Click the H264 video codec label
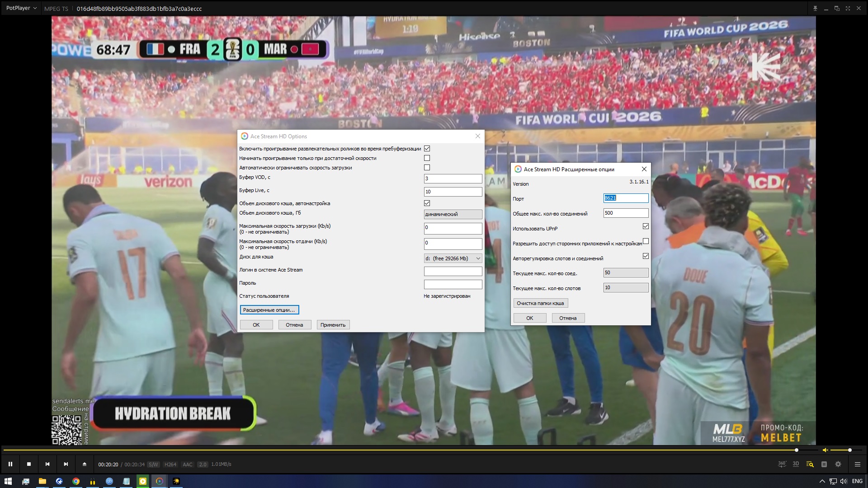868x488 pixels. [x=170, y=465]
